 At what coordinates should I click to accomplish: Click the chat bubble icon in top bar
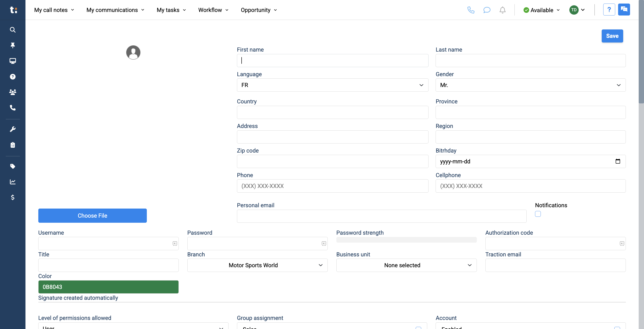point(487,10)
